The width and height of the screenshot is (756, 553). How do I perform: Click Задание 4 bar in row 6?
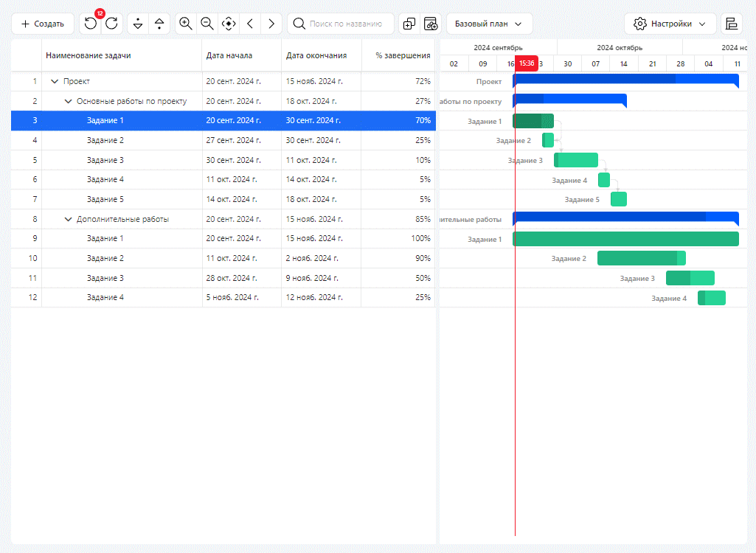click(604, 180)
